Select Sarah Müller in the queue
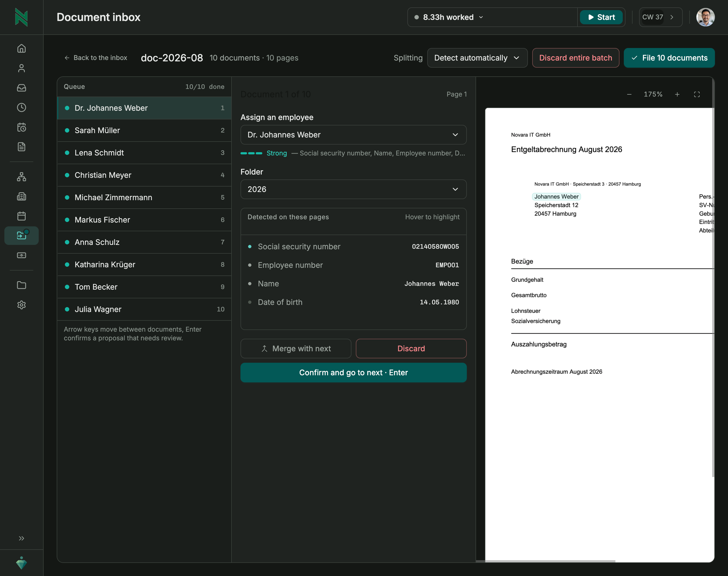728x576 pixels. click(144, 131)
